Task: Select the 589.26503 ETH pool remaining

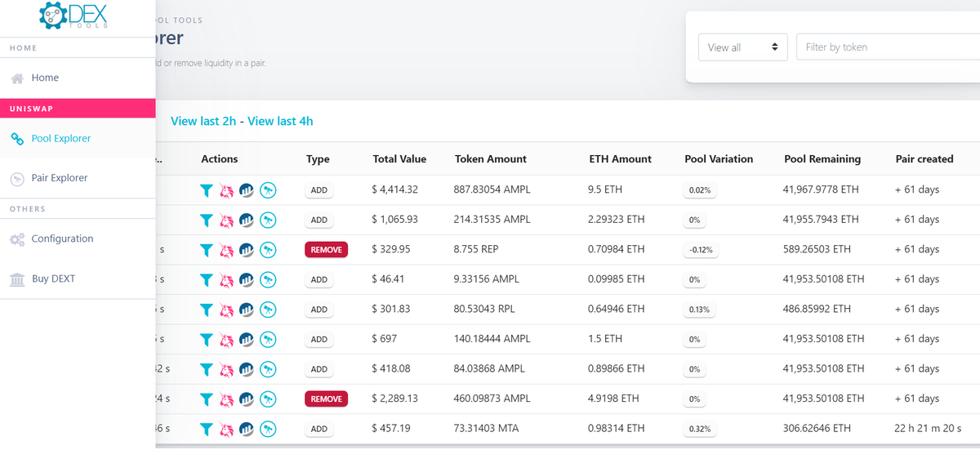Action: tap(817, 249)
